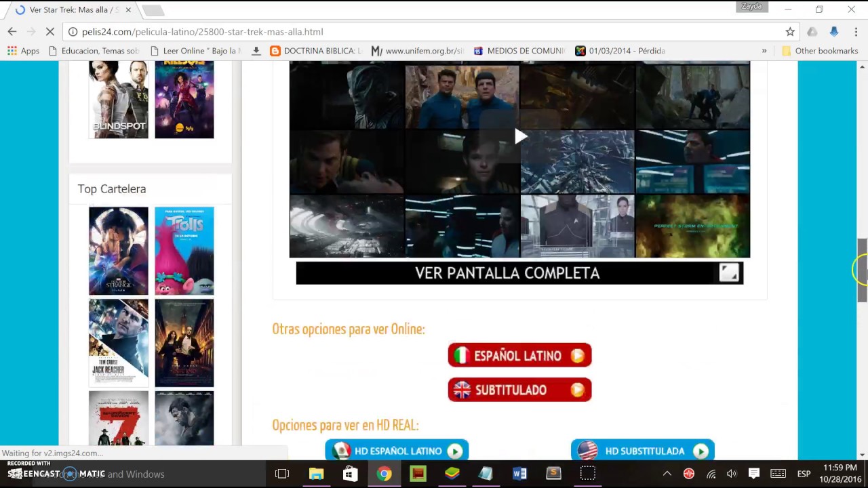Click the scrollbar up arrow

coord(862,66)
